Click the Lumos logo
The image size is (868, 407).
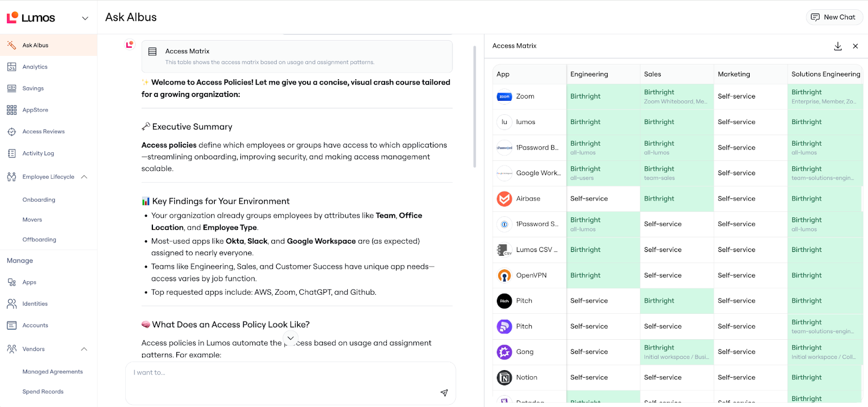tap(31, 17)
